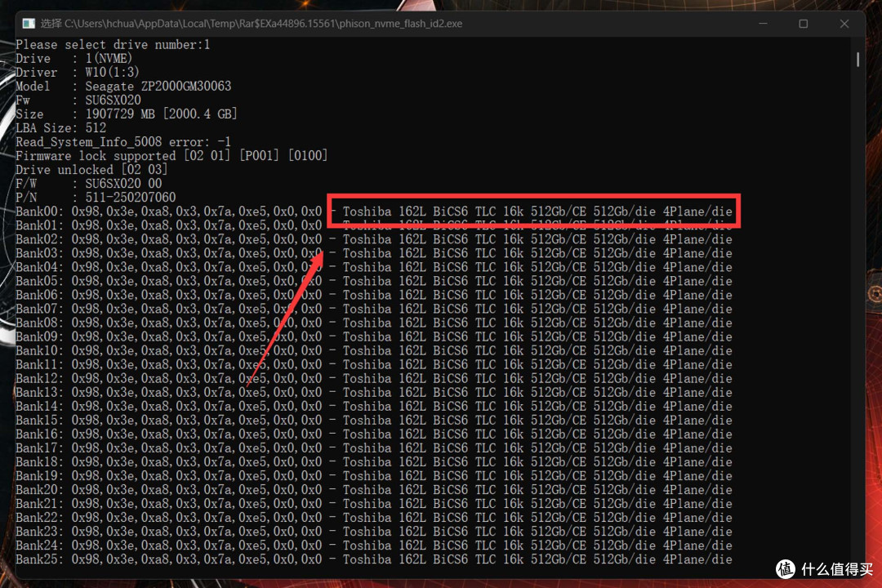Click the 'Driver : W10(1:3)' line
This screenshot has width=882, height=588.
(x=78, y=73)
